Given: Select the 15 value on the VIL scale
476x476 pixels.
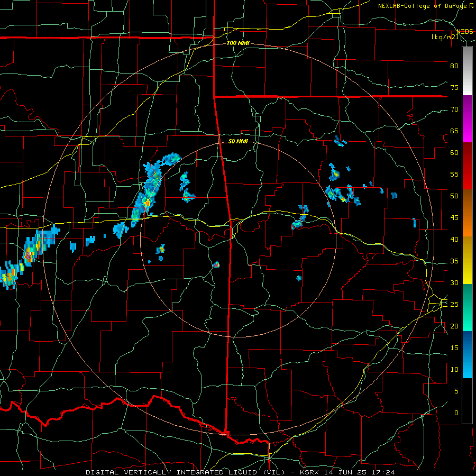Looking at the screenshot, I should pos(454,348).
